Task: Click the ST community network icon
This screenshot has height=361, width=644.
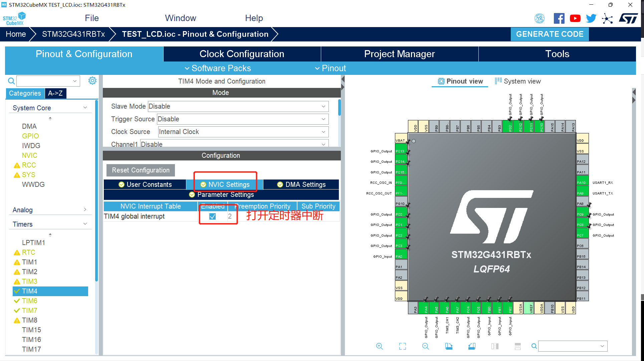Action: [x=607, y=18]
